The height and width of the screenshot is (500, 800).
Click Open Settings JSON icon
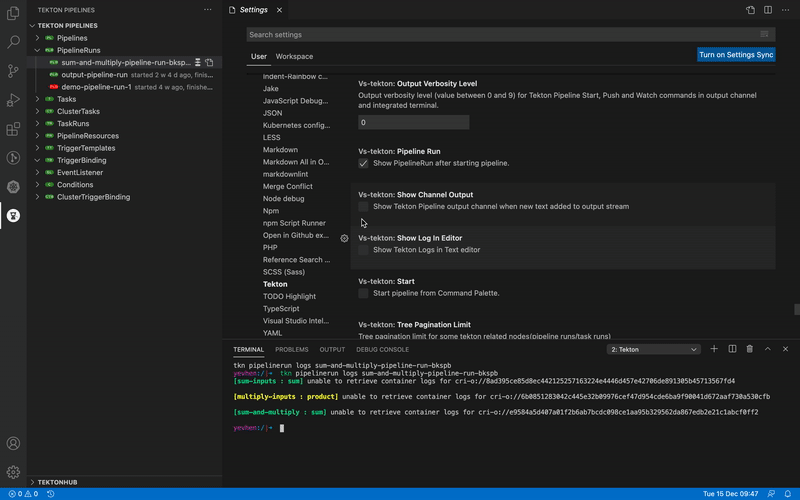(x=751, y=10)
